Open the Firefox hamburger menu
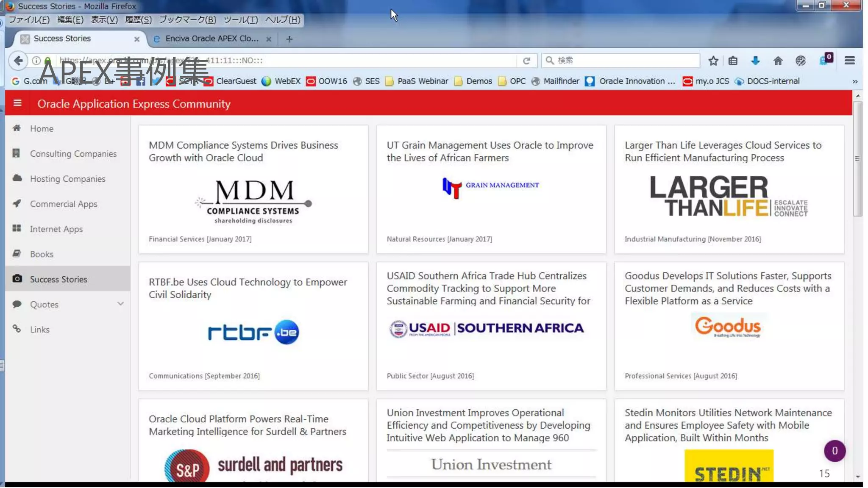Image resolution: width=868 pixels, height=488 pixels. (849, 61)
